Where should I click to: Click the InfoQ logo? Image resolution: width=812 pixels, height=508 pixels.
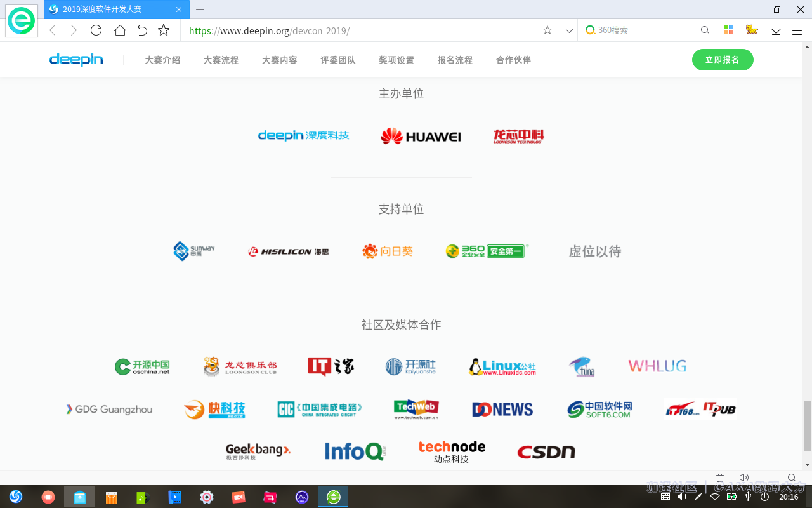pos(355,451)
